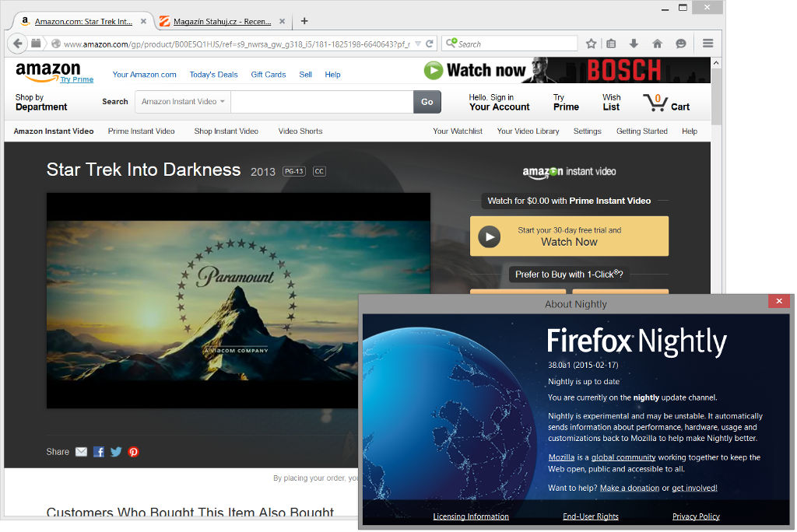
Task: Click the PG-13 rating badge
Action: point(293,171)
